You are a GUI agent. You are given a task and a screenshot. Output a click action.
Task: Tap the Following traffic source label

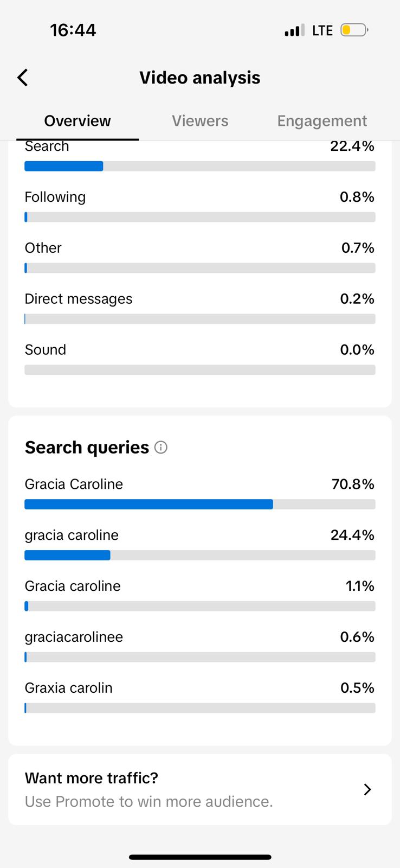click(x=55, y=197)
